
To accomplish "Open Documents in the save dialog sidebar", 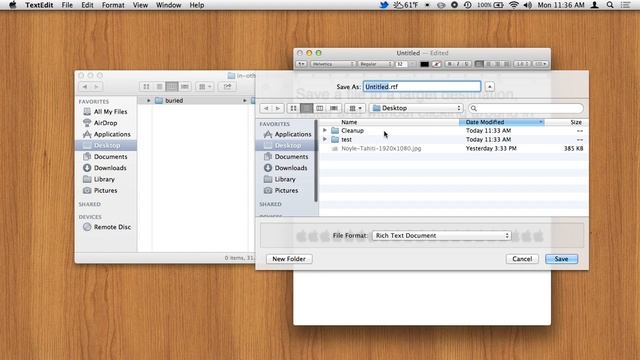I will [286, 157].
